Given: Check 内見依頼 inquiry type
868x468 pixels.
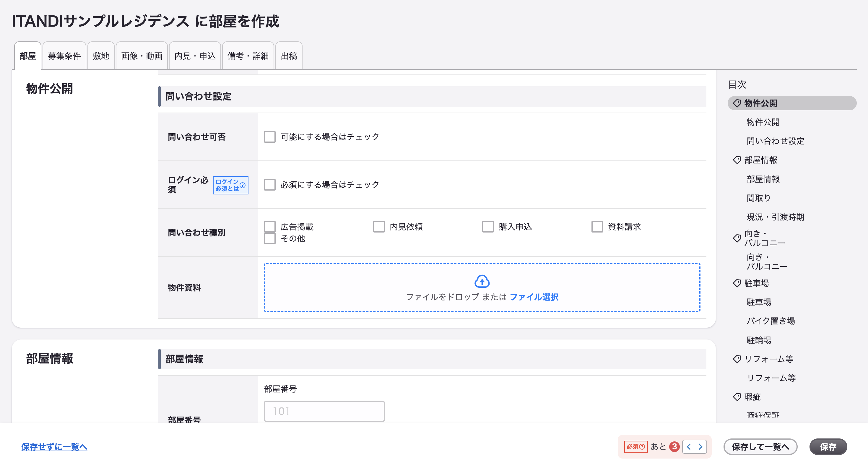Looking at the screenshot, I should [379, 227].
